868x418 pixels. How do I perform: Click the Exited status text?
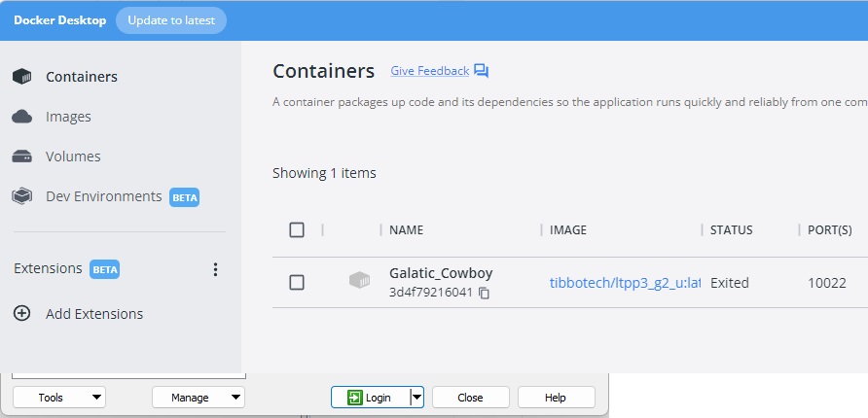(730, 283)
